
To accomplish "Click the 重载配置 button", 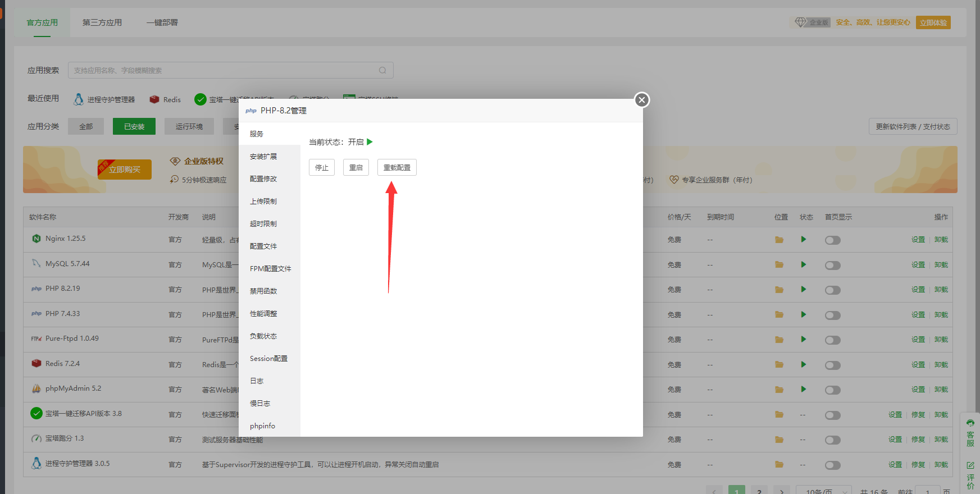I will [x=397, y=167].
